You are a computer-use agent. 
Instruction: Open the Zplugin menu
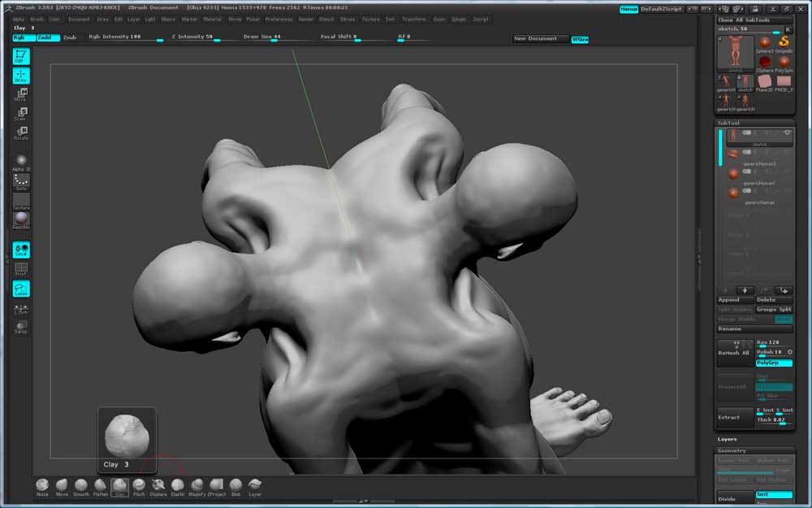[x=458, y=20]
